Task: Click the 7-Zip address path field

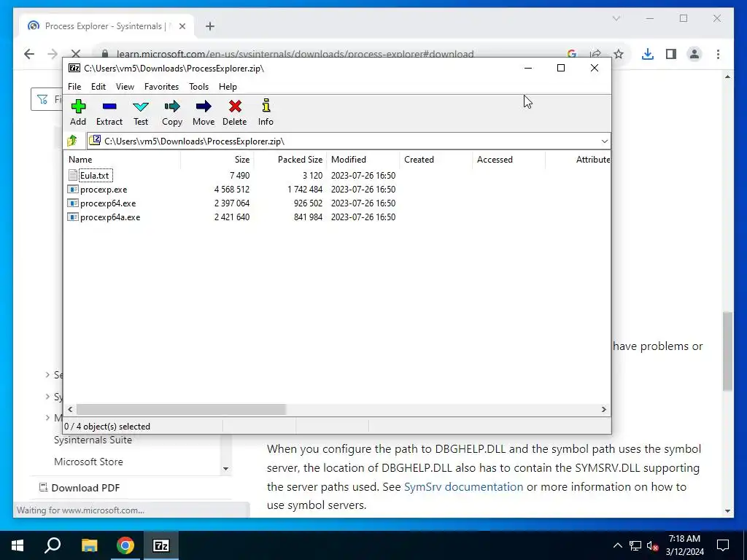Action: click(x=348, y=141)
